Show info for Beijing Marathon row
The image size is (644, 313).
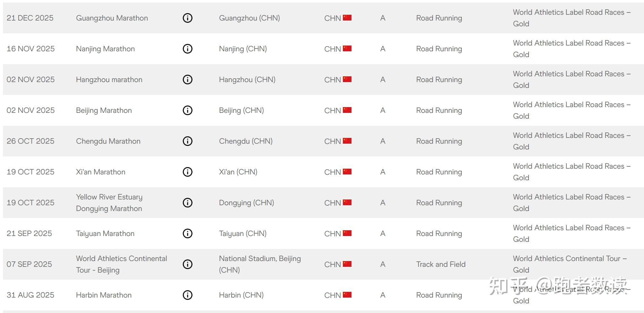187,110
